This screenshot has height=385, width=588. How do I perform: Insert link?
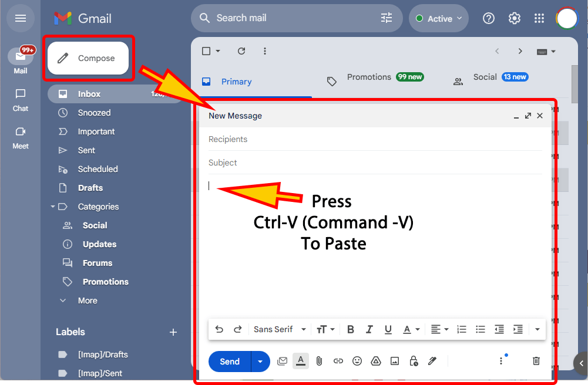pos(338,361)
